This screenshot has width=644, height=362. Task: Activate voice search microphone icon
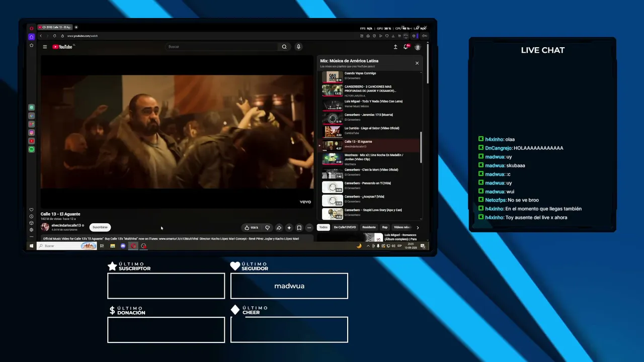tap(298, 47)
